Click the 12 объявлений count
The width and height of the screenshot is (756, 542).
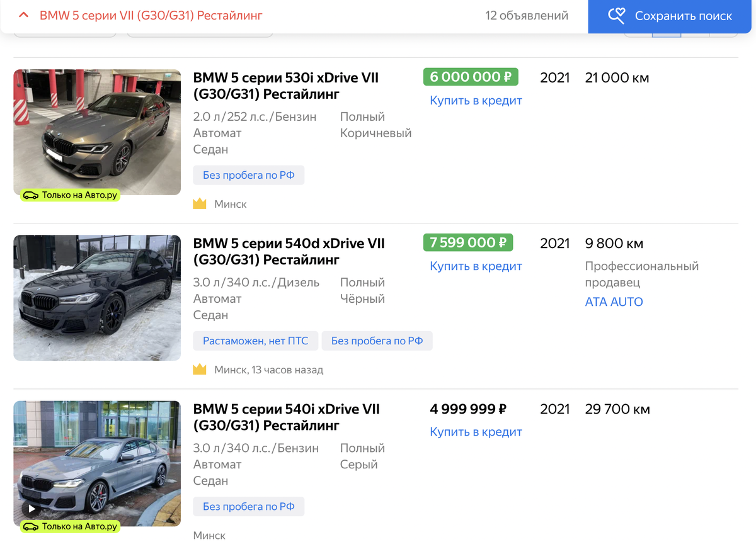click(x=527, y=16)
